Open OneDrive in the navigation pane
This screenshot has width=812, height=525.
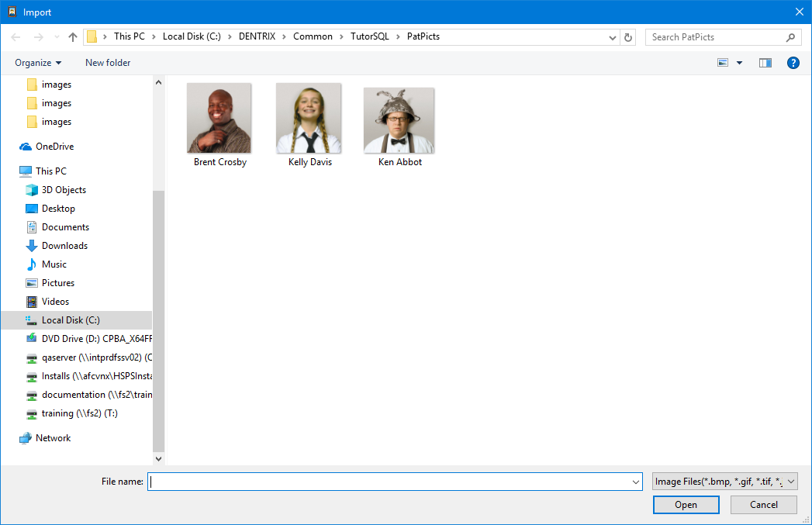pyautogui.click(x=54, y=147)
